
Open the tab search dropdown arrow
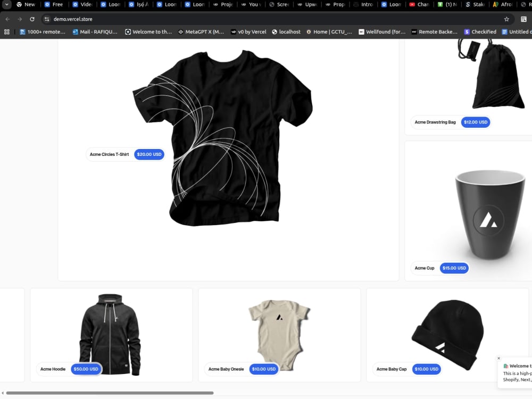[x=6, y=4]
